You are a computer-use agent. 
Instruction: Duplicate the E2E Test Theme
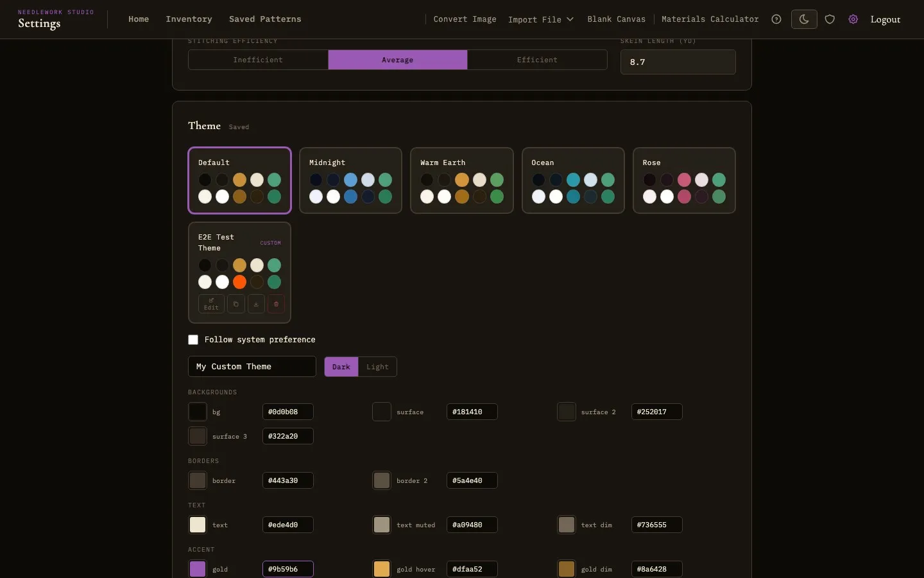point(235,304)
